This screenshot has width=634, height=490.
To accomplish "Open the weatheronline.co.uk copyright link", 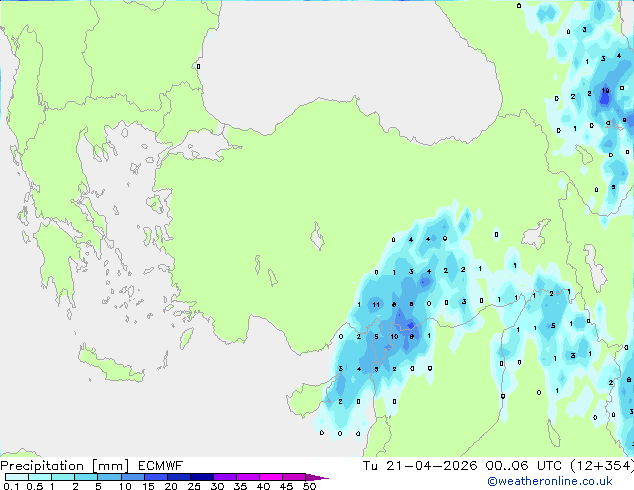I will [x=550, y=481].
